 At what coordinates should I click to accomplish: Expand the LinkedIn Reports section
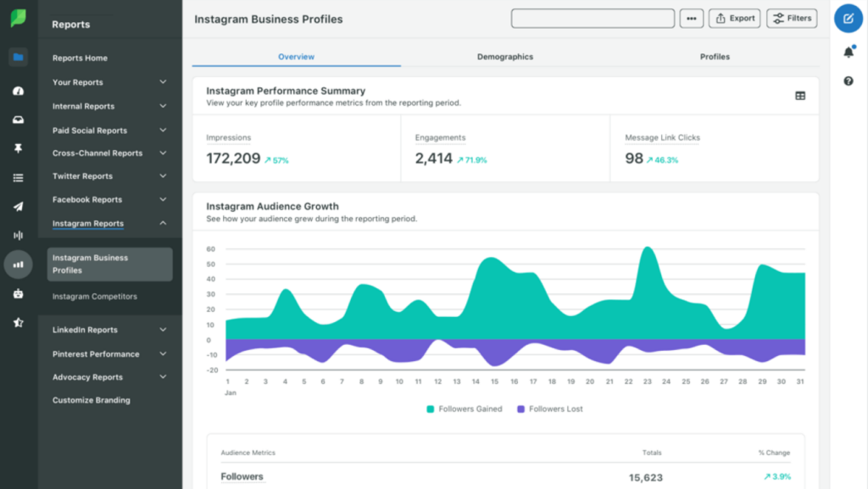(163, 330)
